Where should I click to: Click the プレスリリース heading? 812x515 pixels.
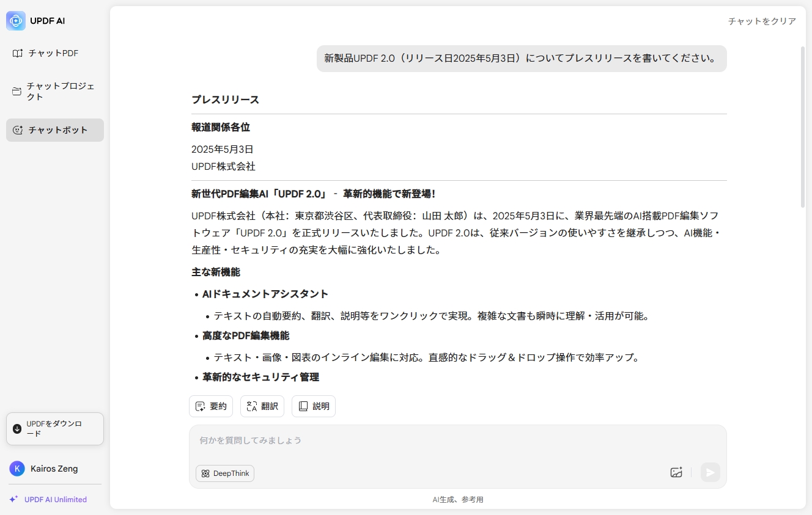pos(226,100)
